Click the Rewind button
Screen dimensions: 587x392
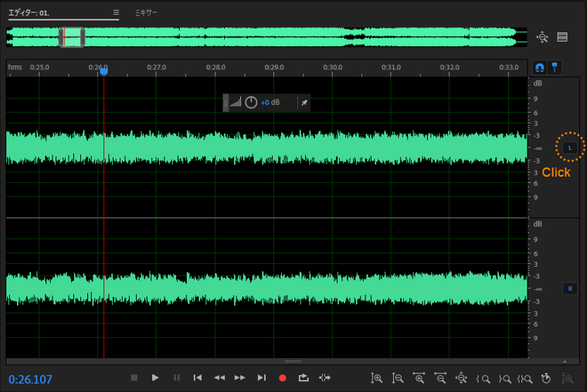coord(219,378)
